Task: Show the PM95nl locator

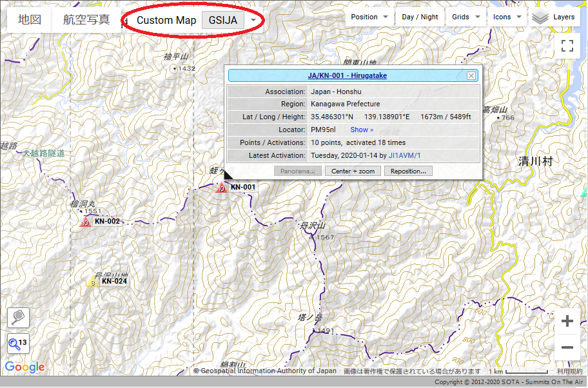Action: 362,130
